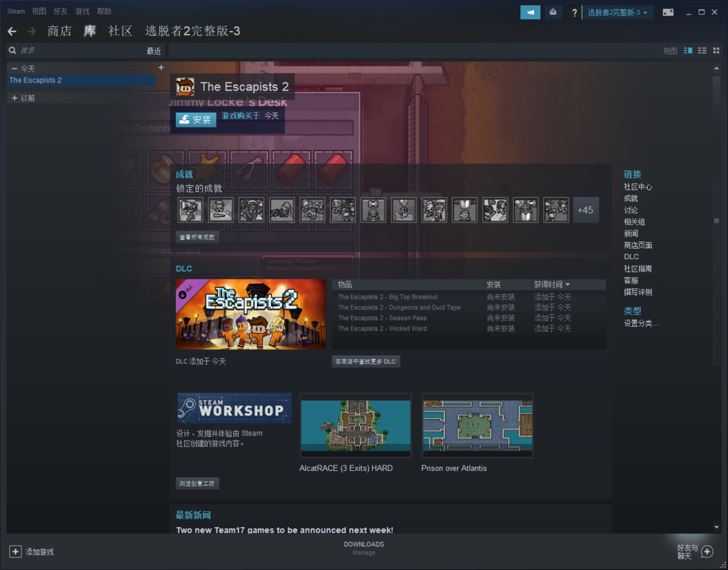Viewport: 728px width, 570px height.
Task: Switch to detail view layout
Action: (688, 51)
